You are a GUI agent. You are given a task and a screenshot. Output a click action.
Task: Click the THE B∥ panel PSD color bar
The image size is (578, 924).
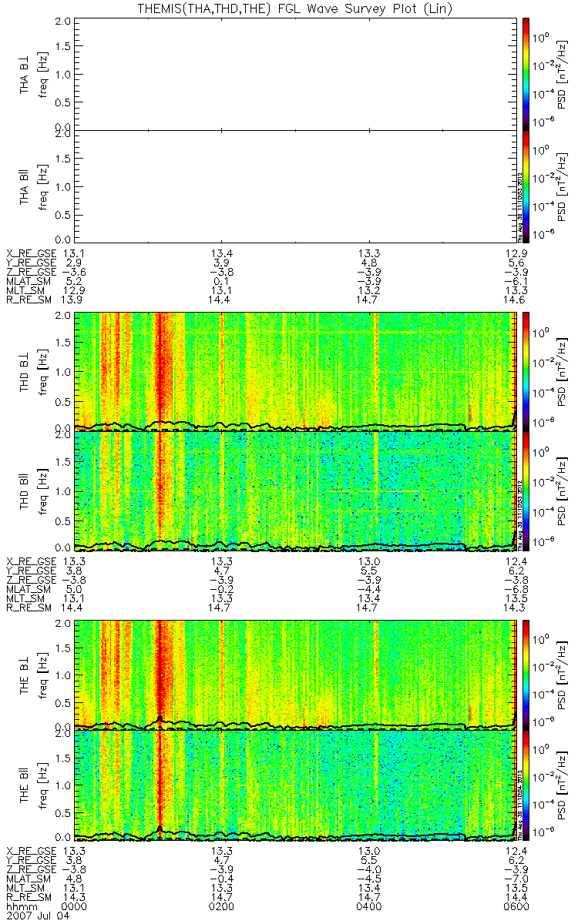526,785
